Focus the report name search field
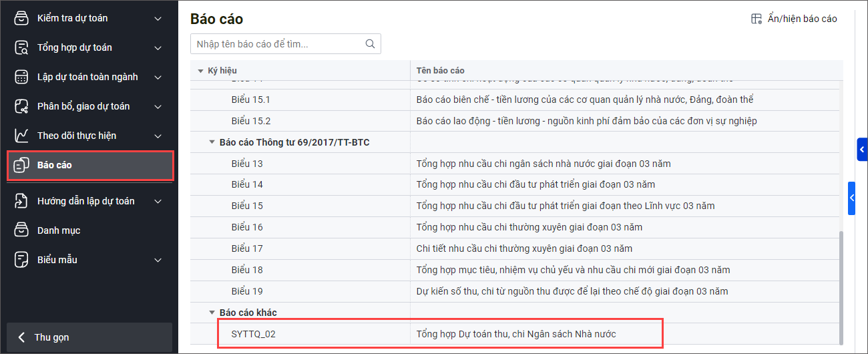Screen dimensions: 868x354 (277, 44)
